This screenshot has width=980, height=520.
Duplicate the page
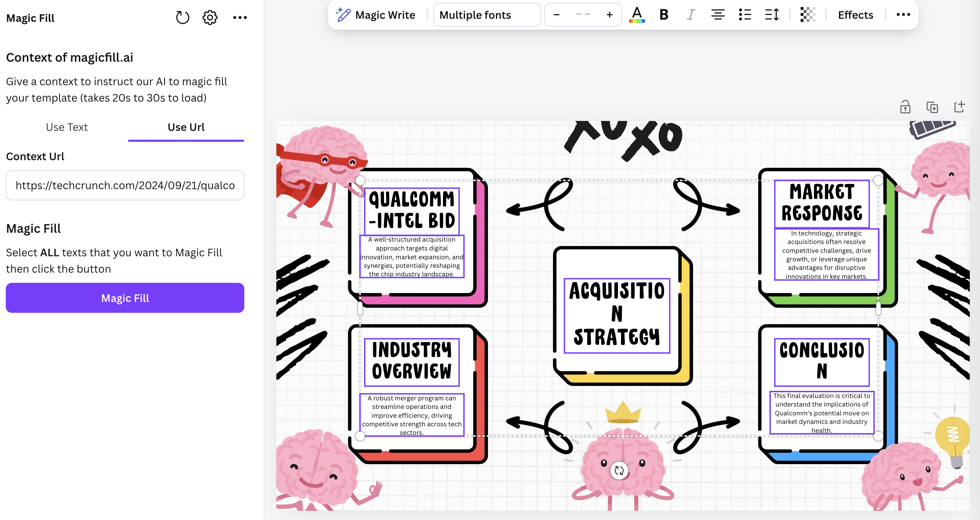pos(932,107)
